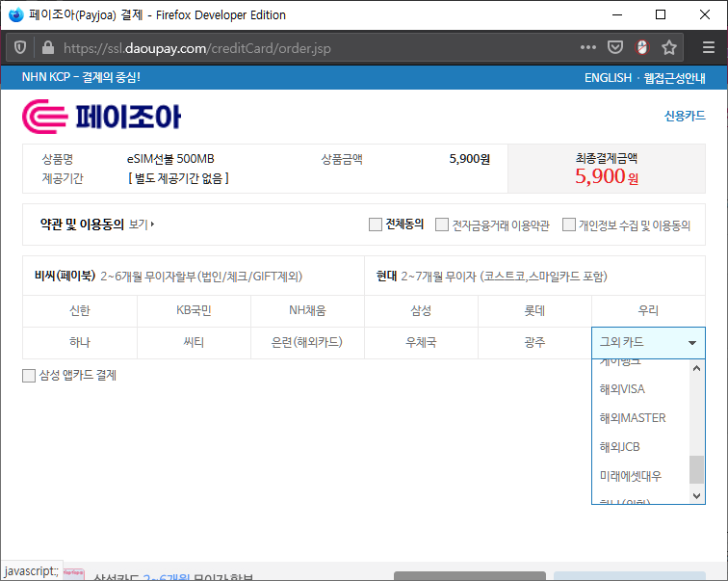Click the red extension icon in address bar
This screenshot has height=581, width=728.
(x=642, y=47)
